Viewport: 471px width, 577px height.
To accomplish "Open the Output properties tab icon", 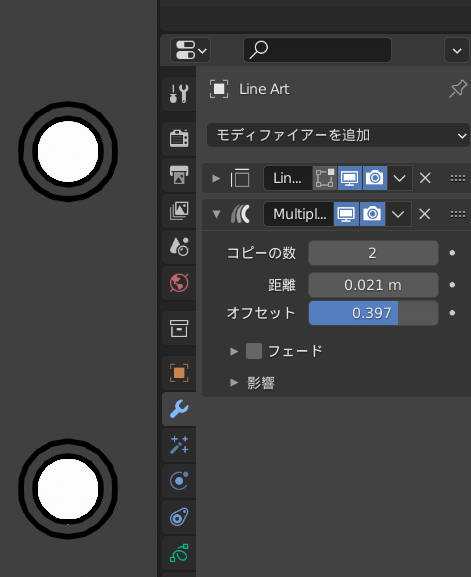I will pyautogui.click(x=179, y=174).
